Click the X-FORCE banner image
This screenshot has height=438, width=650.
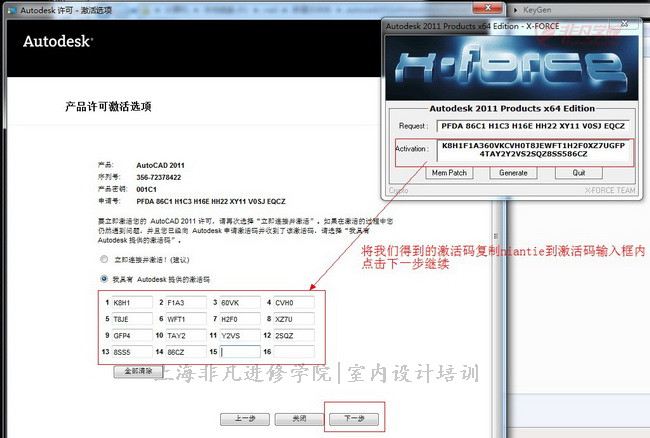coord(512,68)
